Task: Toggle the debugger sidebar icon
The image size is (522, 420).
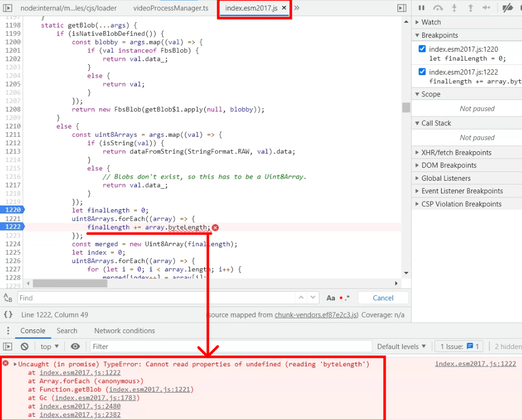Action: point(402,8)
